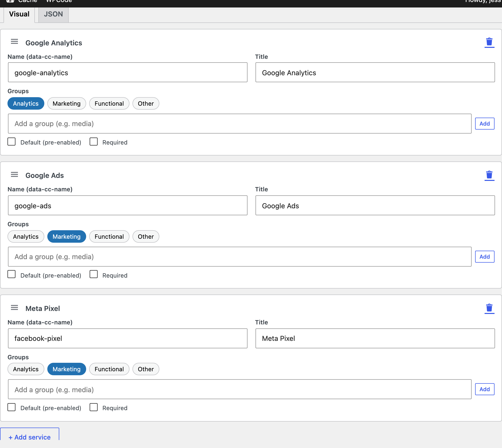Click the Meta Pixel card heading
Image resolution: width=502 pixels, height=448 pixels.
(43, 308)
